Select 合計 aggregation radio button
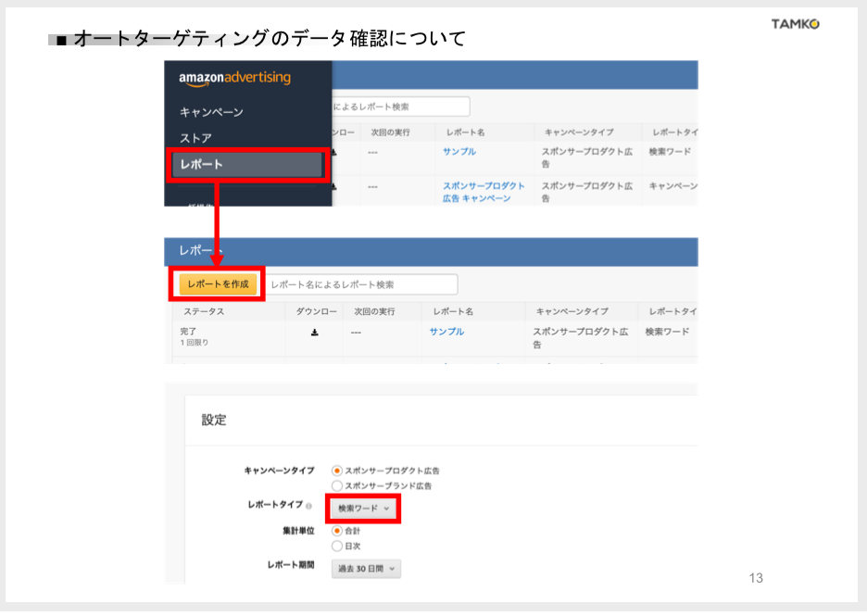This screenshot has height=616, width=867. click(x=337, y=531)
